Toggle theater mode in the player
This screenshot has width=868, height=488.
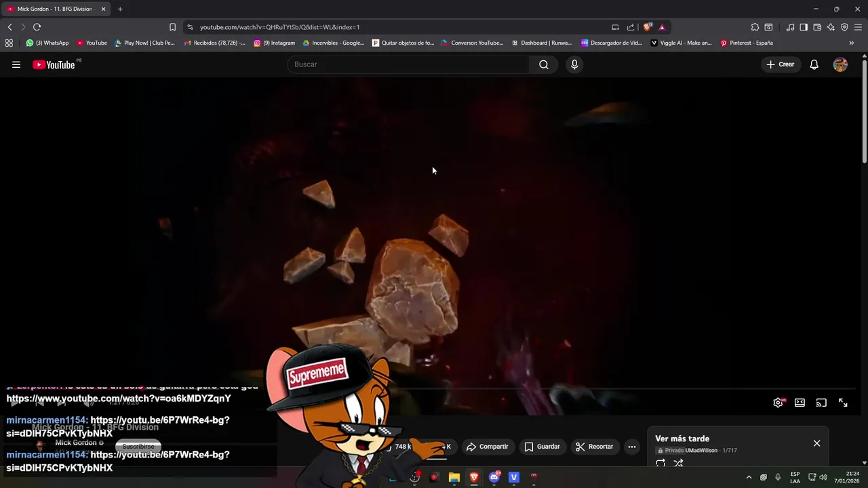(x=800, y=403)
